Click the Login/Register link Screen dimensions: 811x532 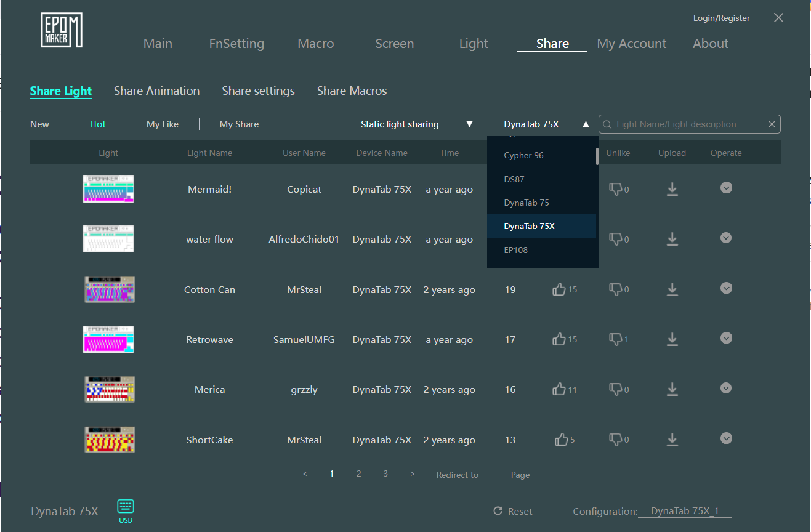pos(721,18)
